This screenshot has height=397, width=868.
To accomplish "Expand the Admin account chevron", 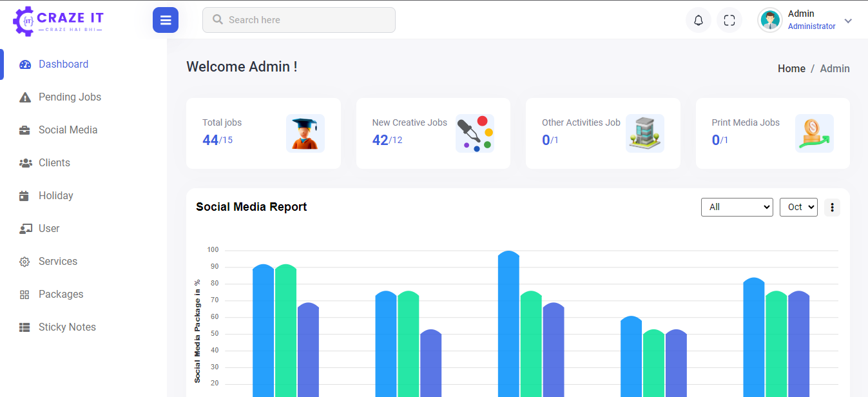I will tap(848, 21).
